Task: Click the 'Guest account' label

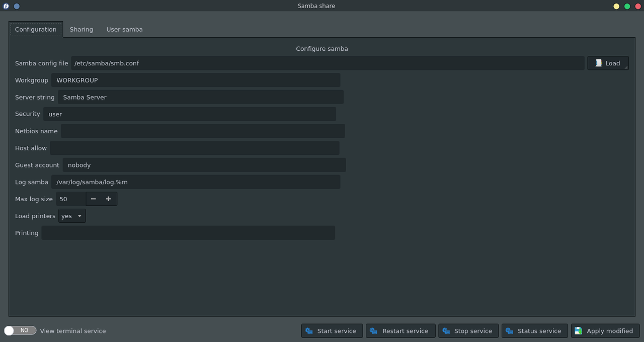Action: coord(37,165)
